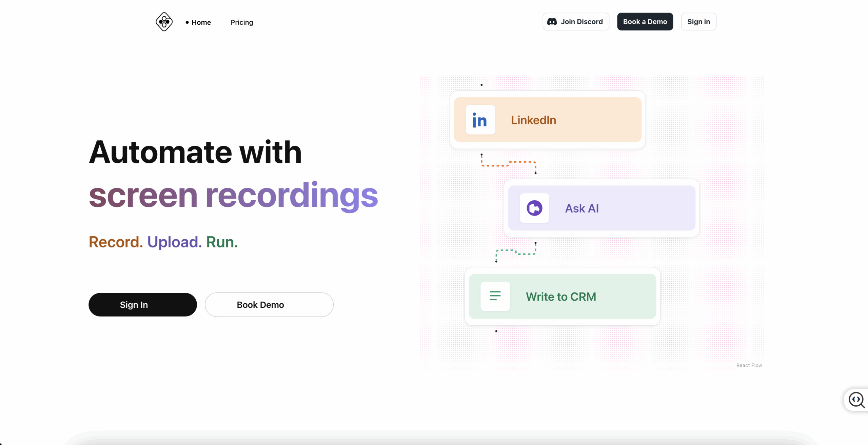This screenshot has width=868, height=445.
Task: Click the 'Upload.' purple word
Action: (x=175, y=242)
